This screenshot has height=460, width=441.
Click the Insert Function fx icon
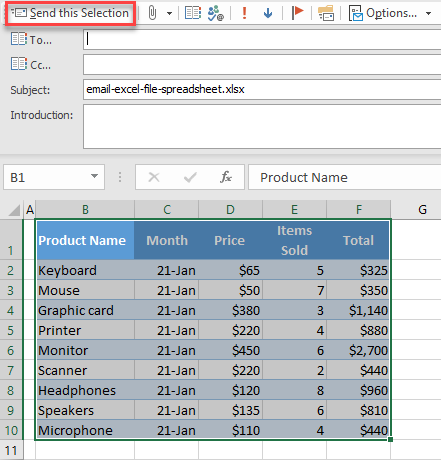click(226, 177)
